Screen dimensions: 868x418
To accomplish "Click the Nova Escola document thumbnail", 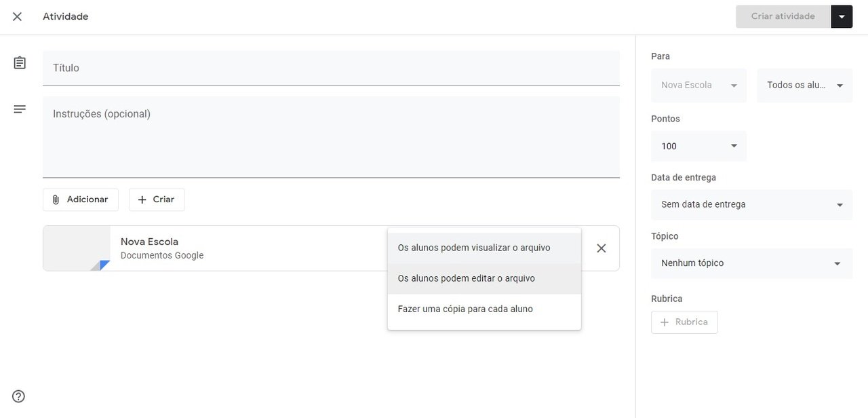I will 77,248.
